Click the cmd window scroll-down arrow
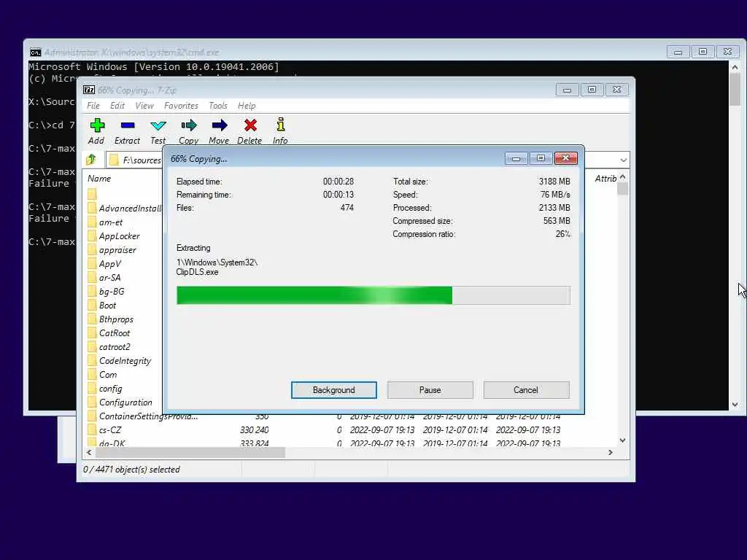This screenshot has width=747, height=560. pyautogui.click(x=735, y=405)
